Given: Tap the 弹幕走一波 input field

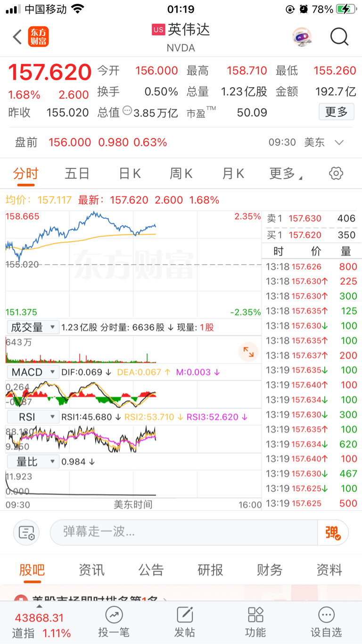Looking at the screenshot, I should (184, 533).
